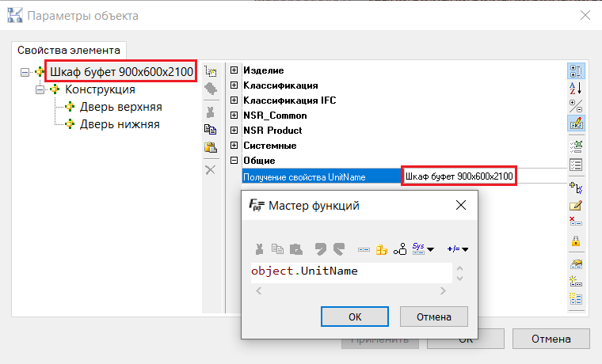Click the yellow-highlighted property list icon
This screenshot has height=364, width=602.
click(576, 299)
